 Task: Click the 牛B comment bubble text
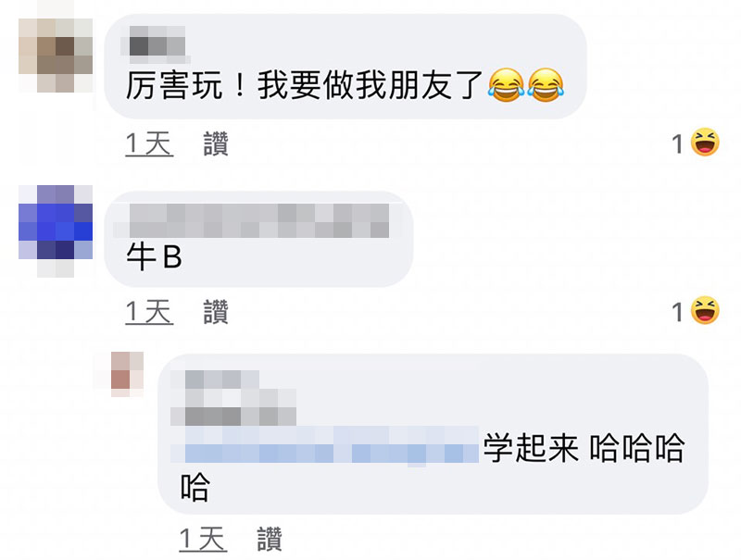pos(154,257)
